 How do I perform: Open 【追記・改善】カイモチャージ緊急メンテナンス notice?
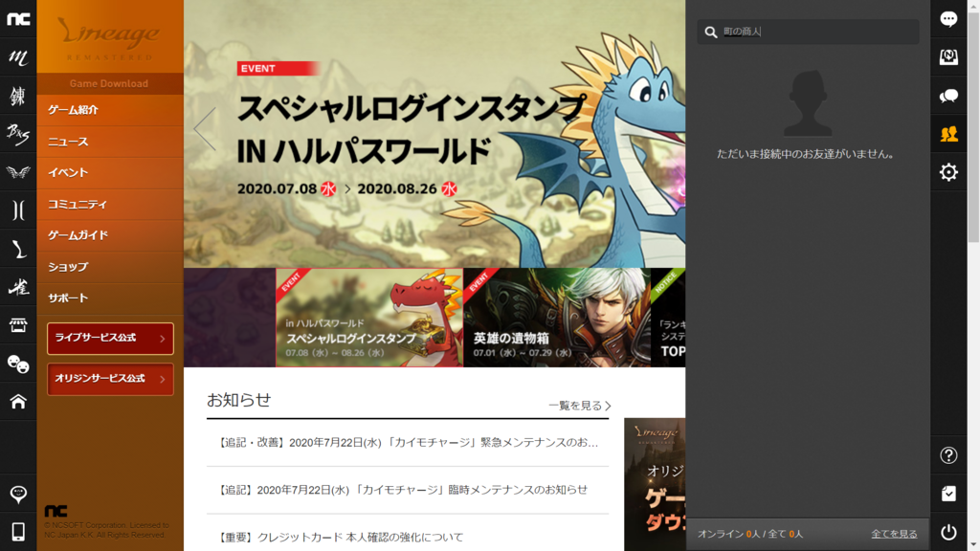408,442
